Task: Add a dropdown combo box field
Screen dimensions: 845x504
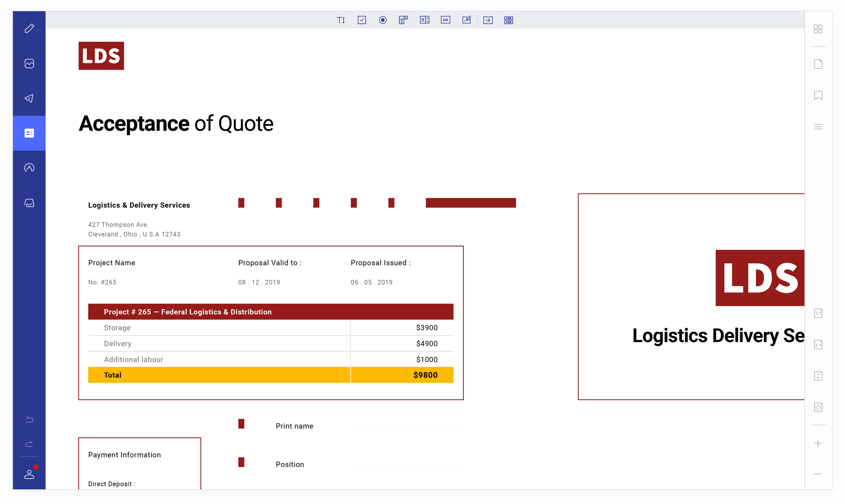Action: pos(403,20)
